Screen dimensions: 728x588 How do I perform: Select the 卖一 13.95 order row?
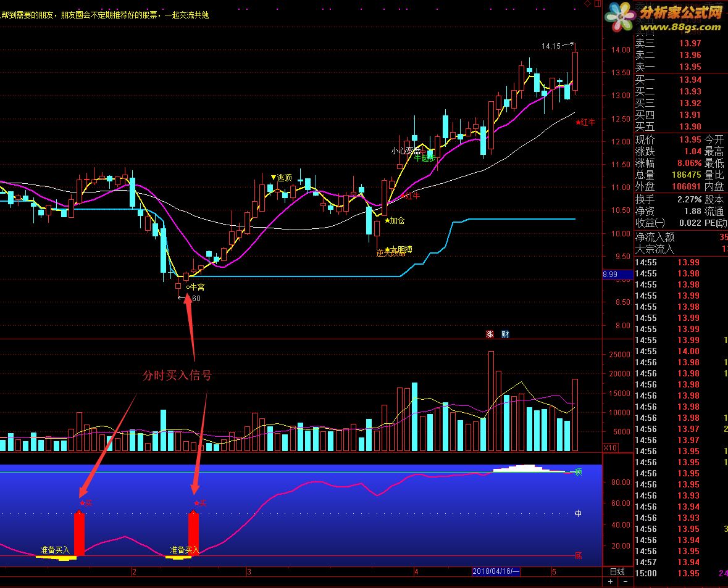click(681, 67)
